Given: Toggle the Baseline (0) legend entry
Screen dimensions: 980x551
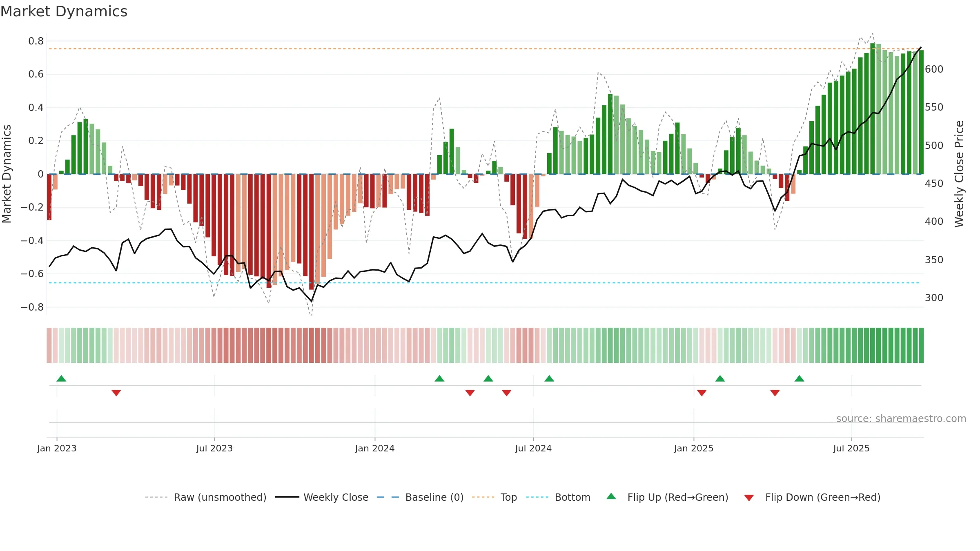Looking at the screenshot, I should (420, 497).
